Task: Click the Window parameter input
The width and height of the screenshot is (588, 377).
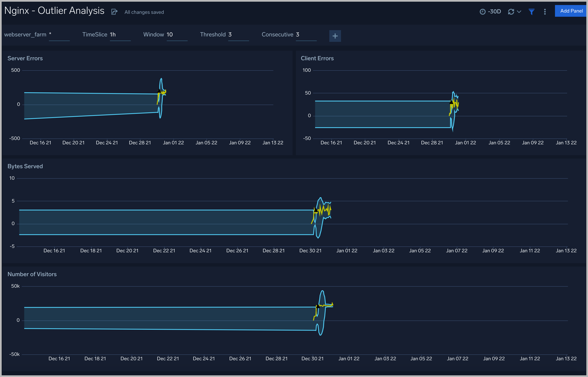Action: (177, 35)
